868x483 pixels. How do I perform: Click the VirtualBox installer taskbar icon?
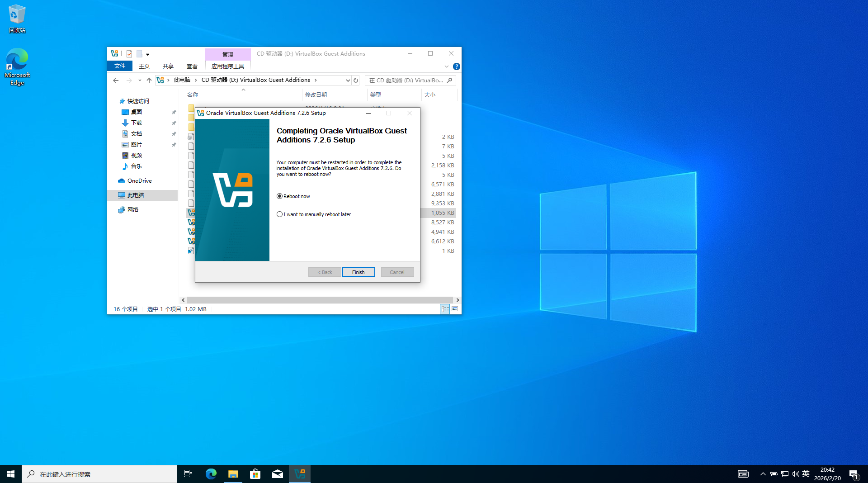pos(300,474)
